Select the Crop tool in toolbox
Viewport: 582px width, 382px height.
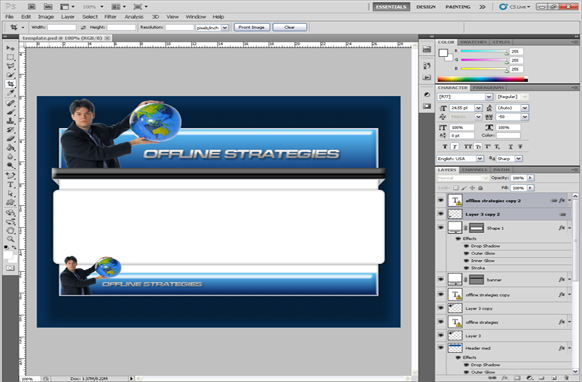(10, 84)
